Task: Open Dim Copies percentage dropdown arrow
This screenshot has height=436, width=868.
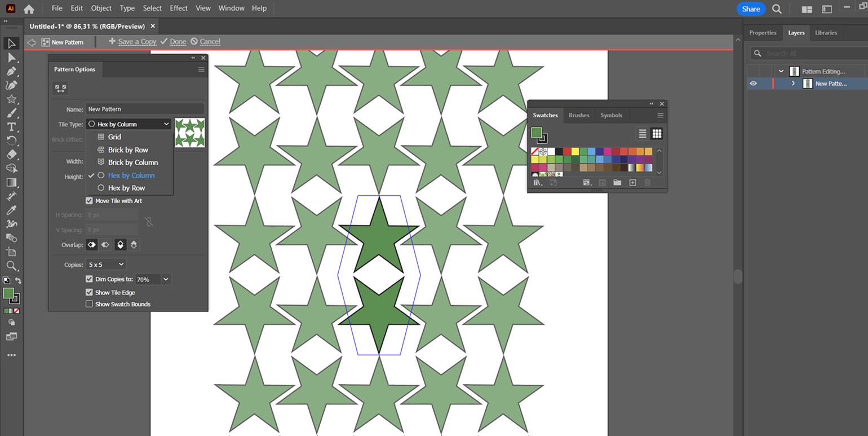Action: (x=166, y=279)
